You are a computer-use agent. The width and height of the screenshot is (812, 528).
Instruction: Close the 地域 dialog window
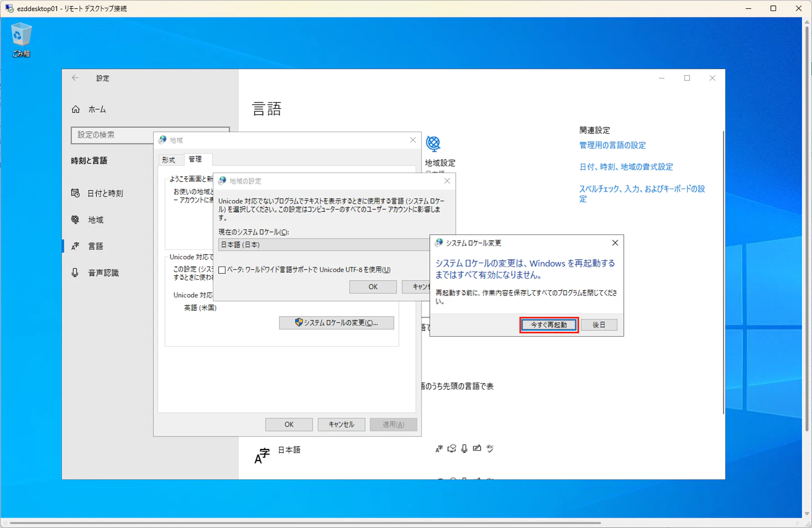413,140
